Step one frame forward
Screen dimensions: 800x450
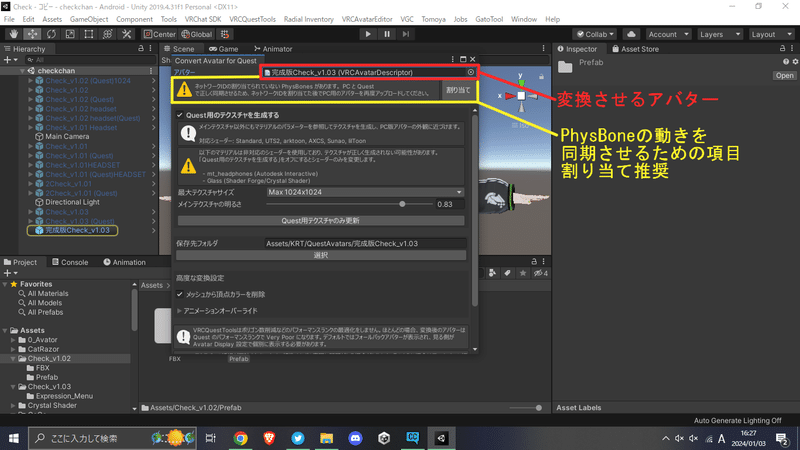[406, 34]
